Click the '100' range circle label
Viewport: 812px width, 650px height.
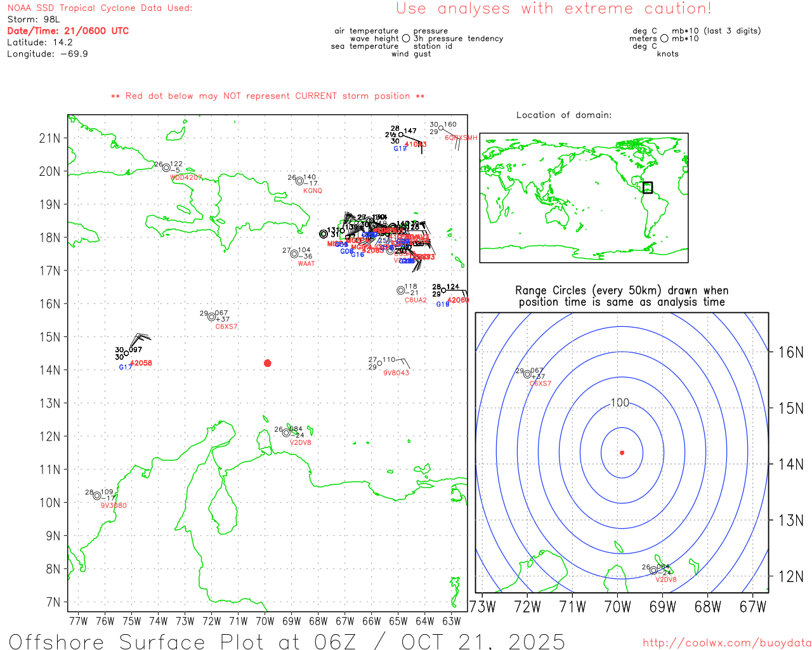(620, 402)
